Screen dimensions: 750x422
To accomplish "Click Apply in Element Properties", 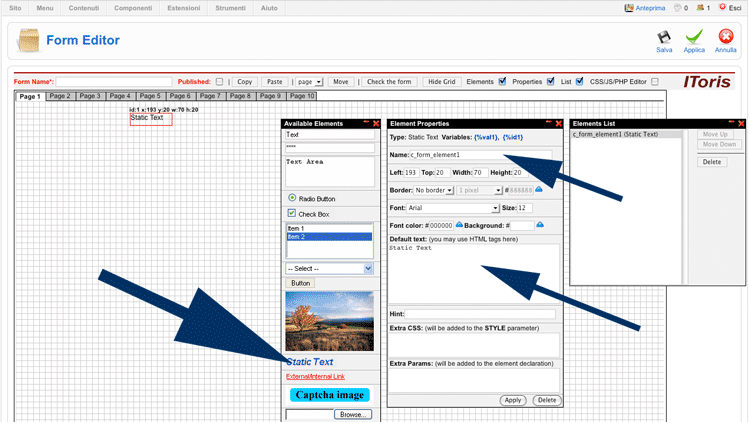I will tap(513, 400).
